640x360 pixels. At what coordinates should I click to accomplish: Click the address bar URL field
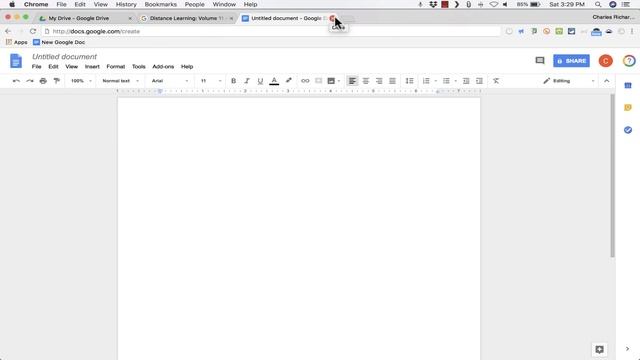[x=271, y=31]
